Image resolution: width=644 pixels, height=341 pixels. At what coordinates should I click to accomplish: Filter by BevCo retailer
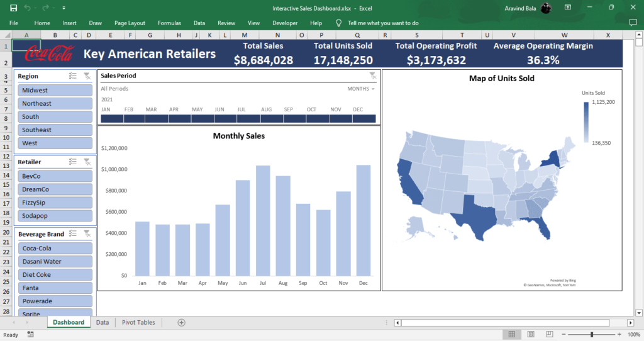point(55,176)
